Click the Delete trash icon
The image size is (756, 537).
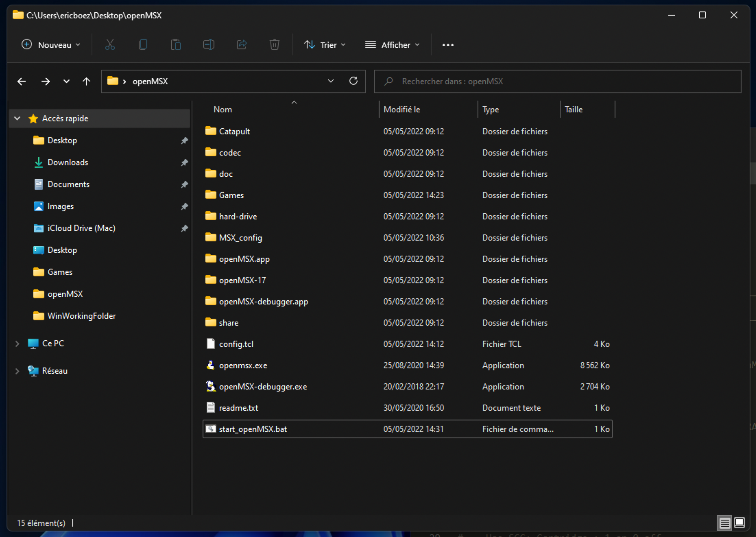point(274,45)
